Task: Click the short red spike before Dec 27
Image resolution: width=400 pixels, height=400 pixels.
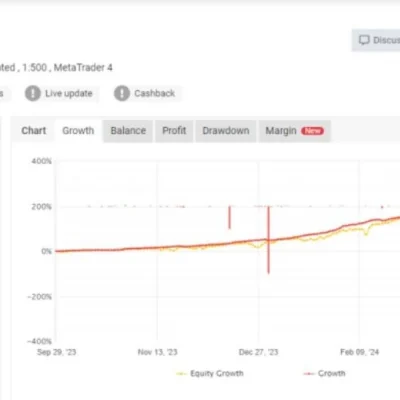Action: [229, 217]
